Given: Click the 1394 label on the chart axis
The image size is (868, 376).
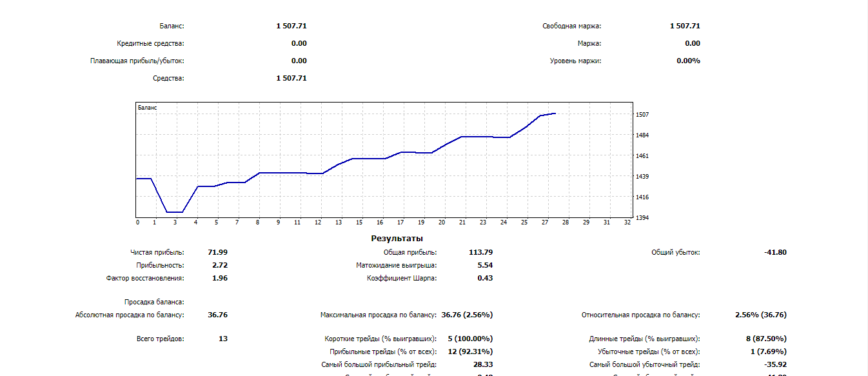Looking at the screenshot, I should tap(643, 218).
